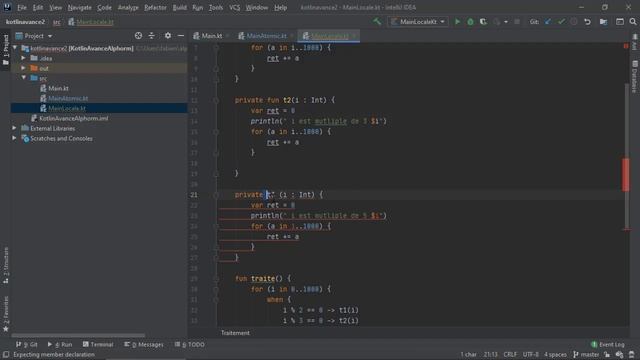Open the Navigate menu

80,7
